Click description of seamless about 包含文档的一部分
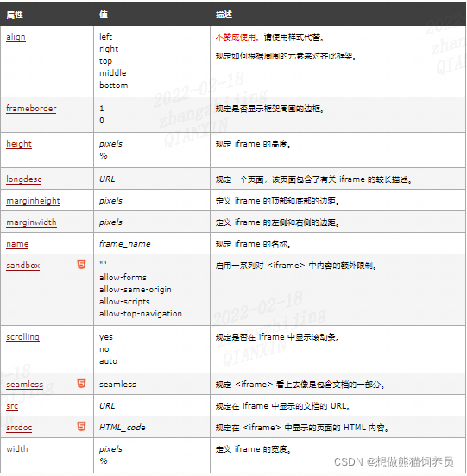Image resolution: width=467 pixels, height=476 pixels. coord(300,385)
